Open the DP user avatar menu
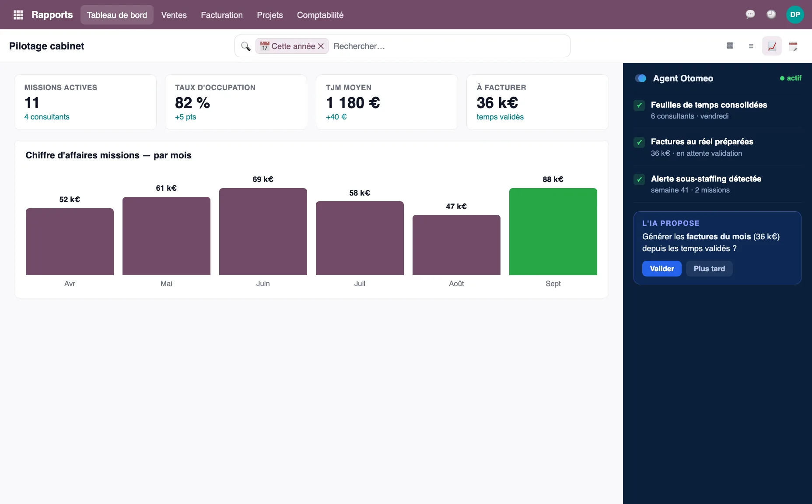Screen dimensions: 812x504 [x=795, y=14]
